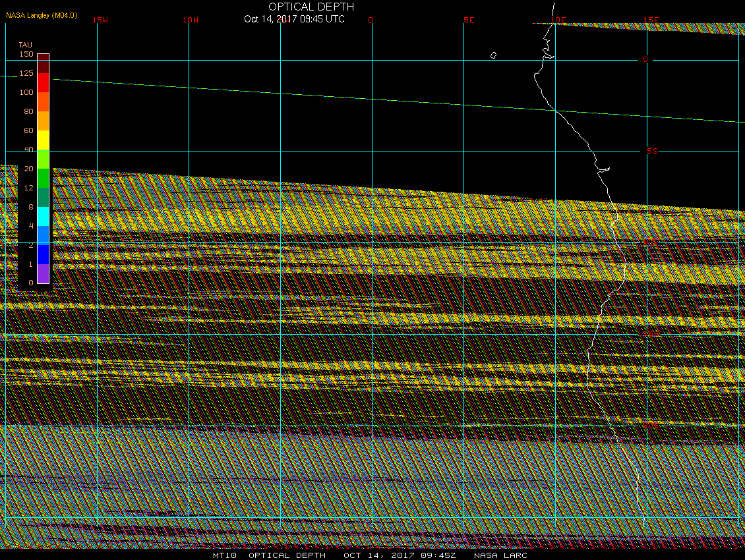Click the "125" value in the TAU legend
745x560 pixels.
pyautogui.click(x=26, y=73)
